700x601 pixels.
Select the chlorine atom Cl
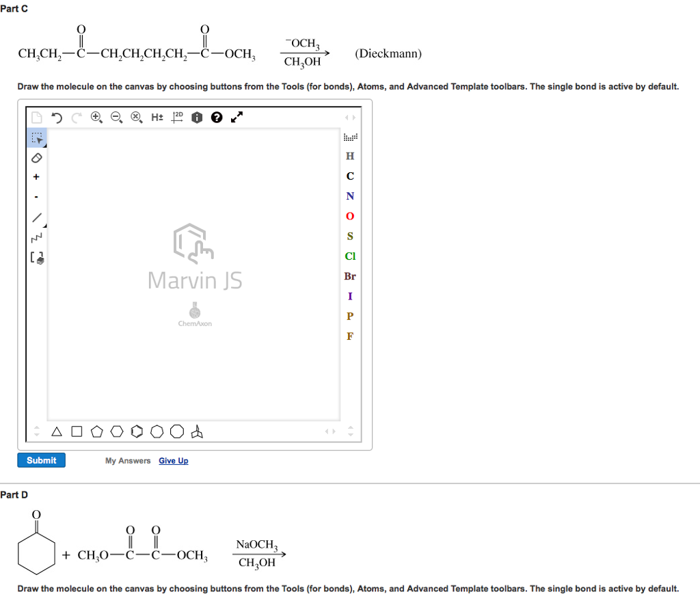350,256
